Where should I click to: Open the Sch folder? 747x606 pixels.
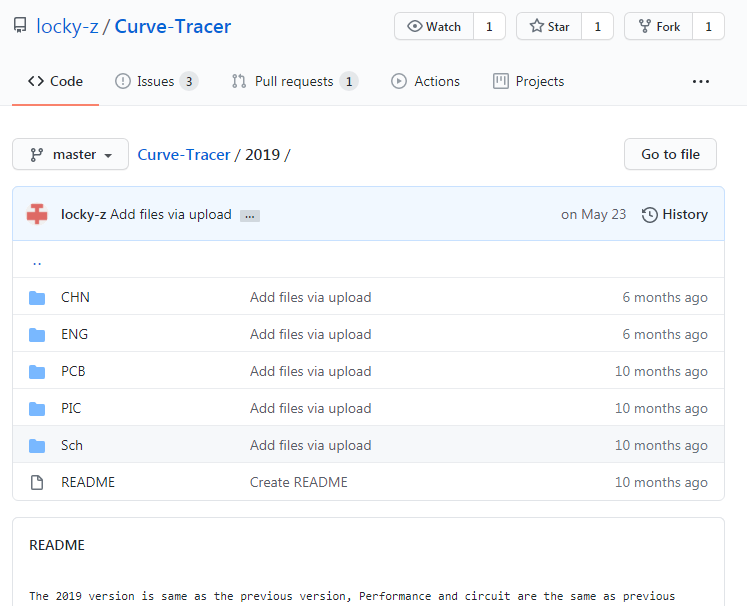pos(72,445)
